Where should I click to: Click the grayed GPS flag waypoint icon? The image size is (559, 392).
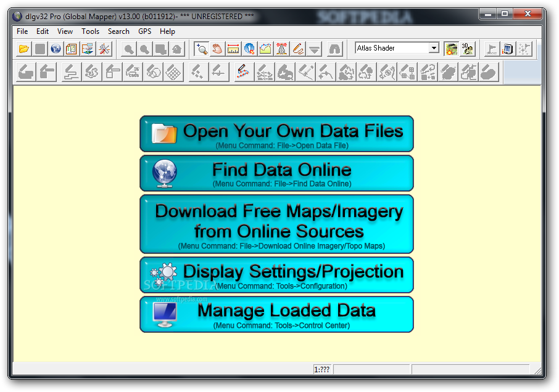[x=492, y=49]
